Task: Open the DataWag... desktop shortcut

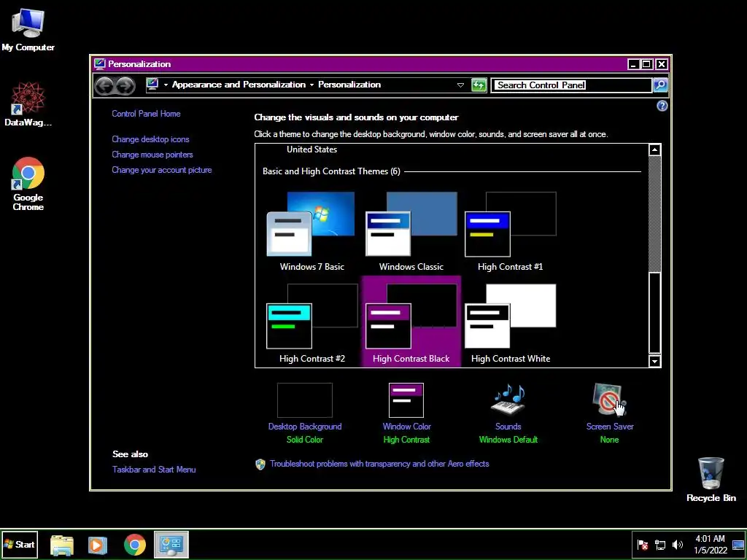Action: (x=28, y=104)
